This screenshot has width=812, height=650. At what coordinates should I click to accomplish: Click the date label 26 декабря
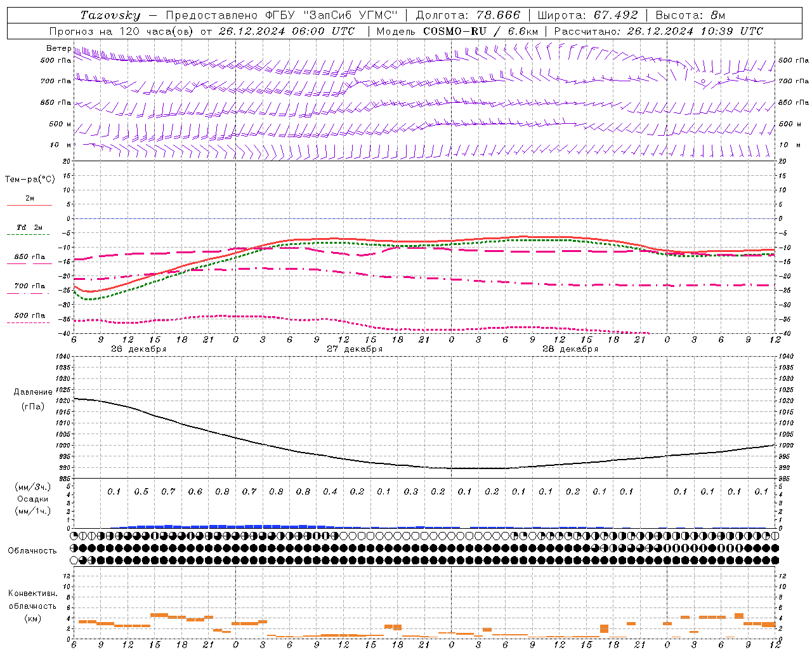pos(138,349)
